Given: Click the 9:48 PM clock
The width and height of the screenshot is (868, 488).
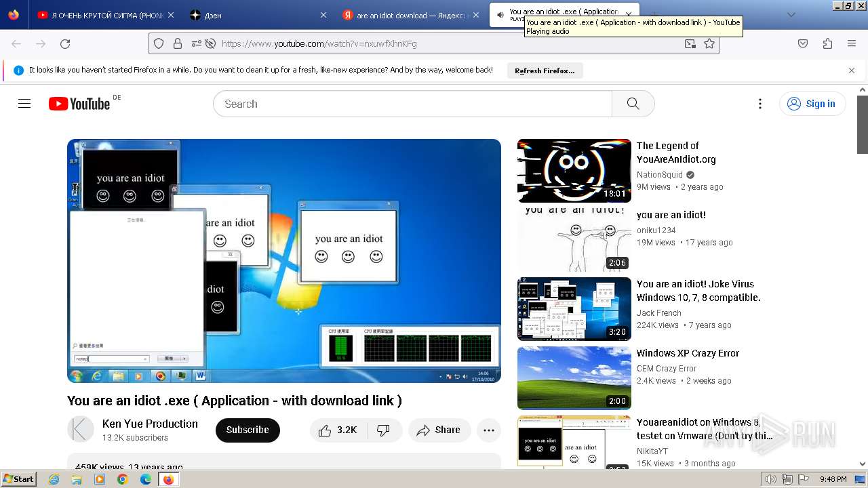Looking at the screenshot, I should pyautogui.click(x=833, y=479).
